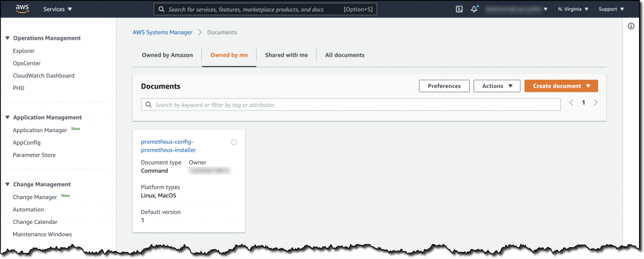Image resolution: width=644 pixels, height=259 pixels.
Task: Open Change Manager in sidebar
Action: click(x=35, y=197)
